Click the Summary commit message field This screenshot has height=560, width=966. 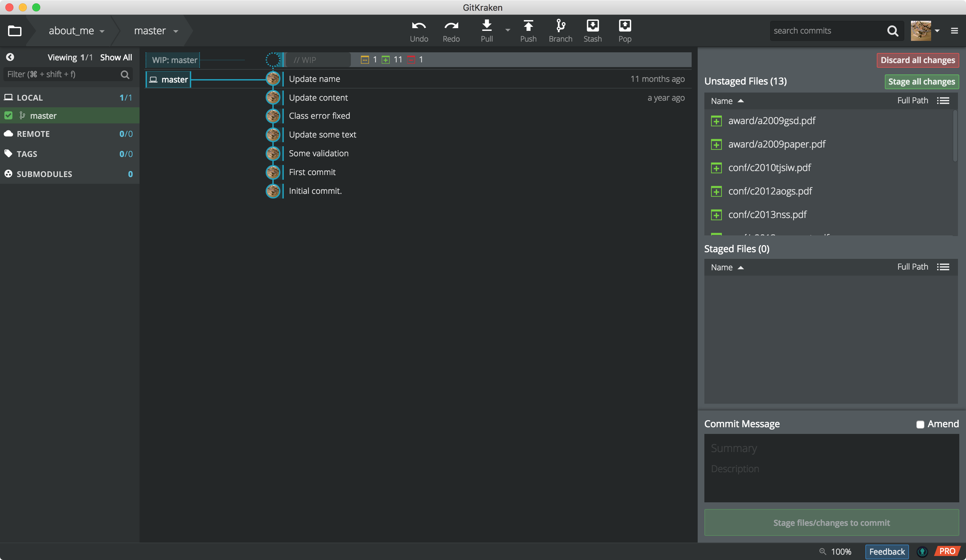pos(831,448)
